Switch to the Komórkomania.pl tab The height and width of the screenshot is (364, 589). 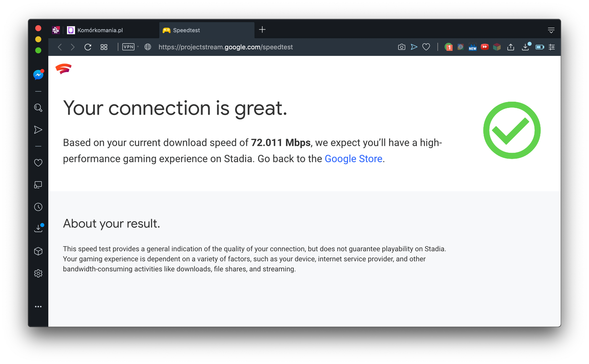click(x=100, y=30)
